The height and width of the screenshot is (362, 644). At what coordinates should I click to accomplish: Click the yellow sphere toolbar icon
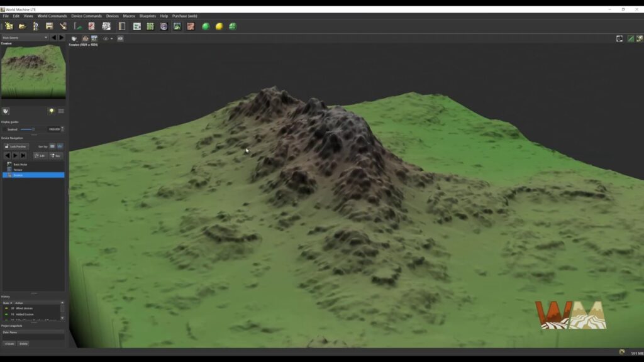[x=219, y=26]
